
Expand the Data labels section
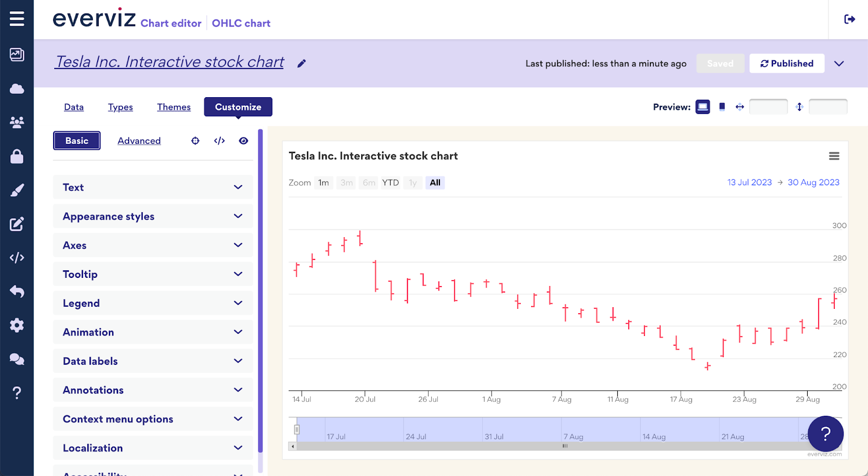(153, 361)
